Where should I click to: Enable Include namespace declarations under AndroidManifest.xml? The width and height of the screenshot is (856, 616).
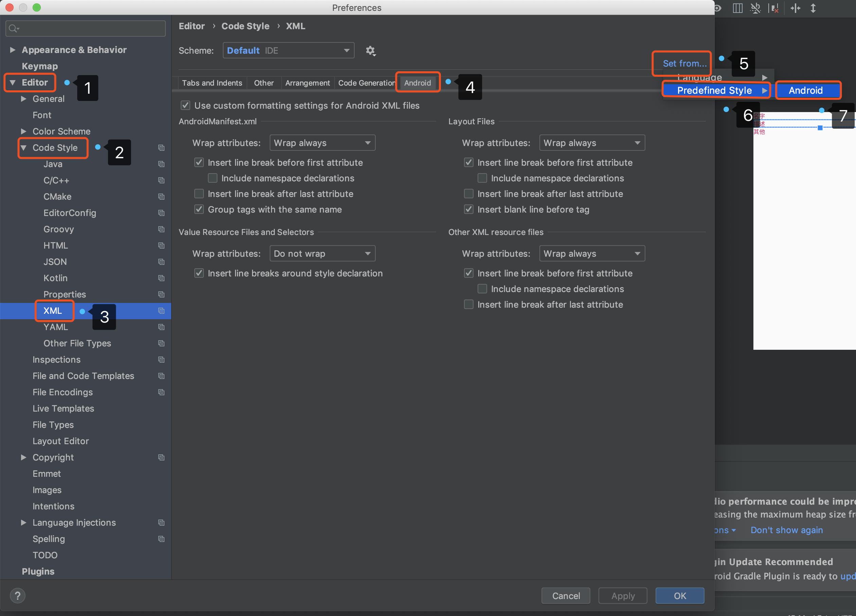tap(213, 178)
